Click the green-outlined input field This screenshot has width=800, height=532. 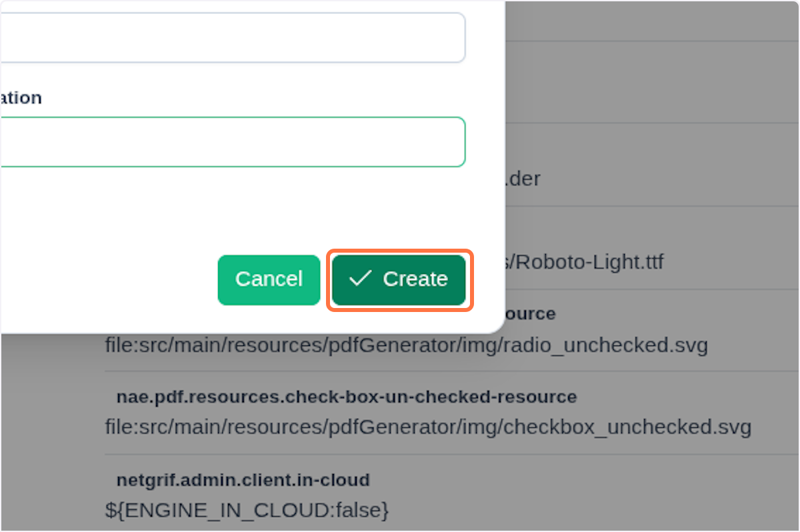coord(232,142)
